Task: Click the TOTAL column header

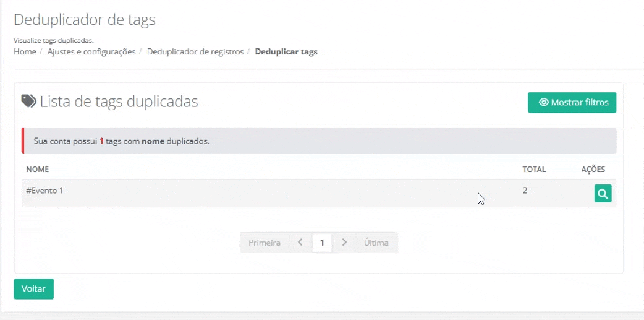Action: [x=533, y=169]
